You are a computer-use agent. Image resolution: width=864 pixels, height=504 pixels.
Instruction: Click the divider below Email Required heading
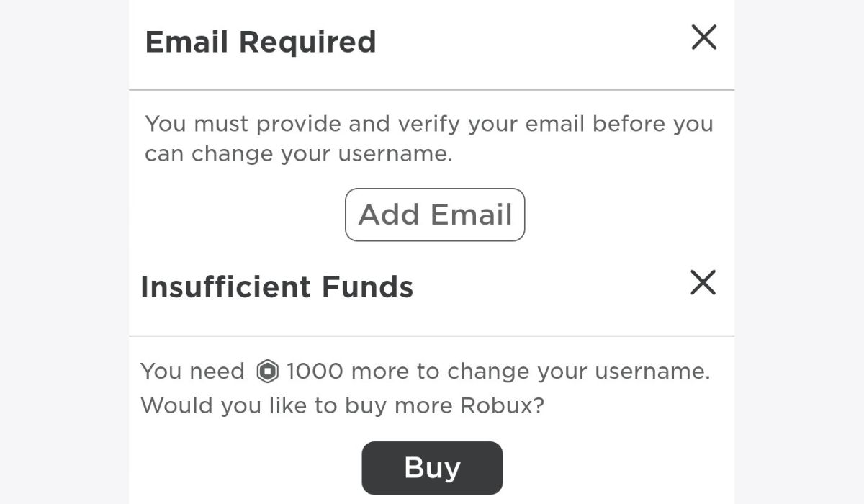432,90
